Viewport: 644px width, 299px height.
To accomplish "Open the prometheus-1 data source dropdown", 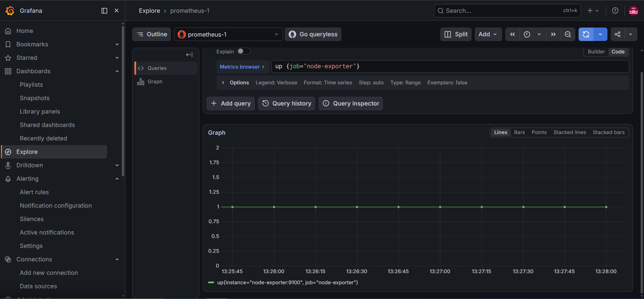I will click(x=229, y=34).
